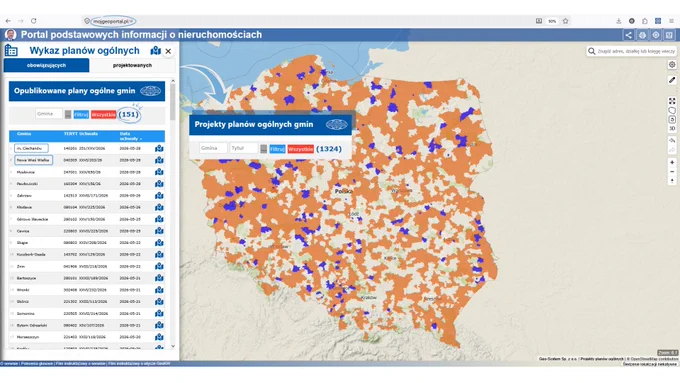This screenshot has width=680, height=383.
Task: Click Wszystkie in Projekty planów popup
Action: tap(300, 149)
